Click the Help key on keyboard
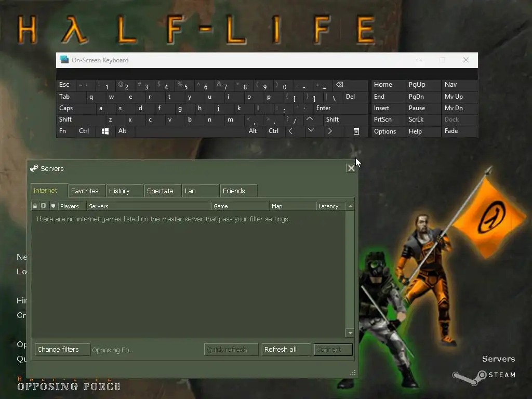The image size is (532, 399). pos(423,131)
